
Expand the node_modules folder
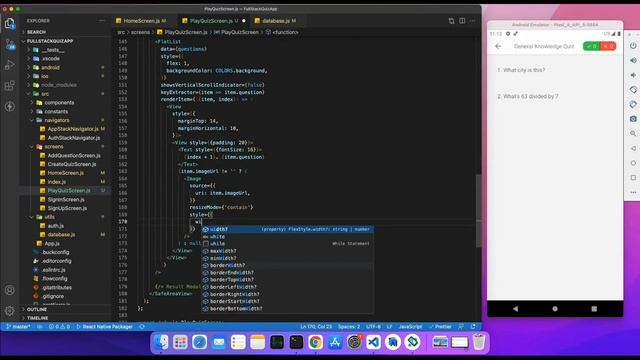pos(66,85)
